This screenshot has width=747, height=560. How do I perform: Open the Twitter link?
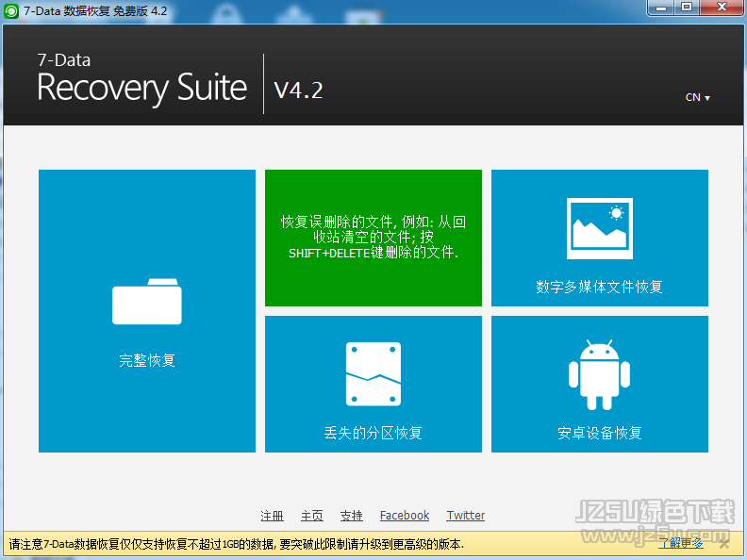point(465,516)
